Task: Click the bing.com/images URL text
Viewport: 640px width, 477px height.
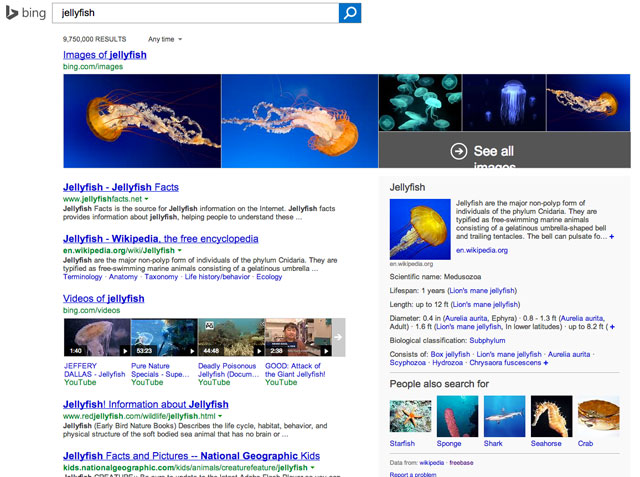Action: [93, 67]
